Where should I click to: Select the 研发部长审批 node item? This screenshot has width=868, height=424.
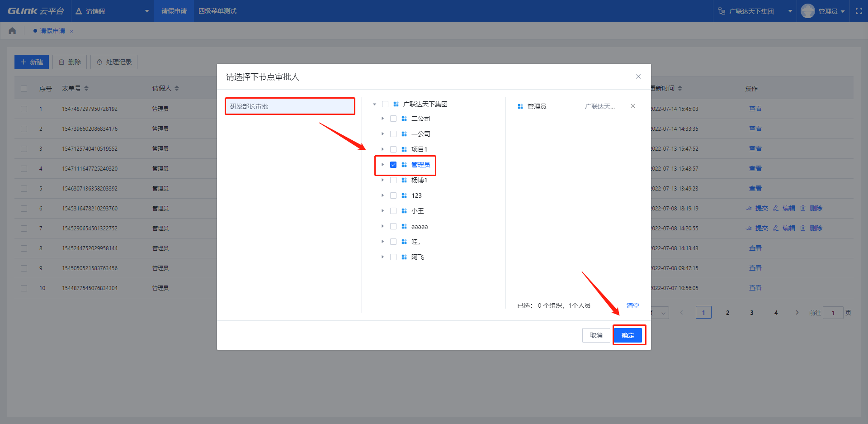[290, 106]
